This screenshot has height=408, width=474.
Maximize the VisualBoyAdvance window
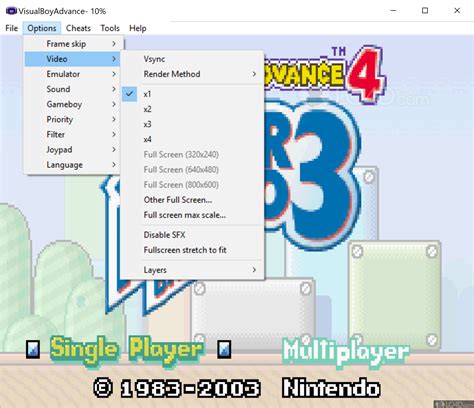425,11
